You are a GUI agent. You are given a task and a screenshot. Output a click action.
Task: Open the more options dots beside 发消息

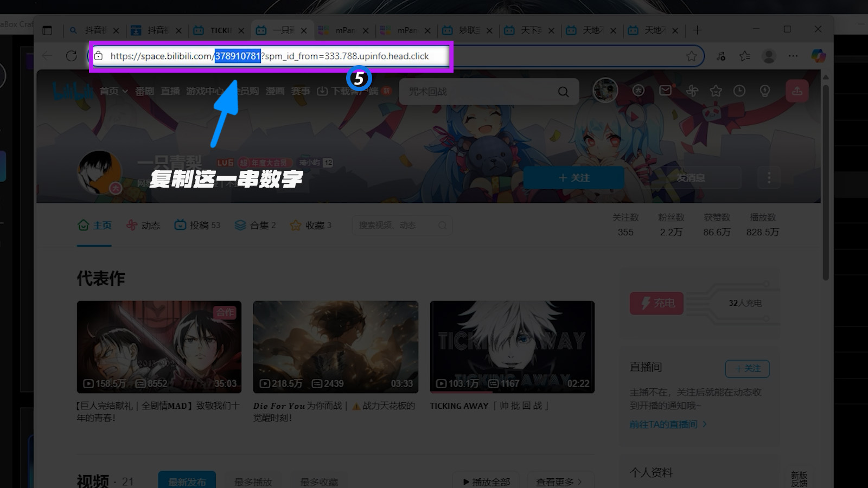click(x=769, y=177)
